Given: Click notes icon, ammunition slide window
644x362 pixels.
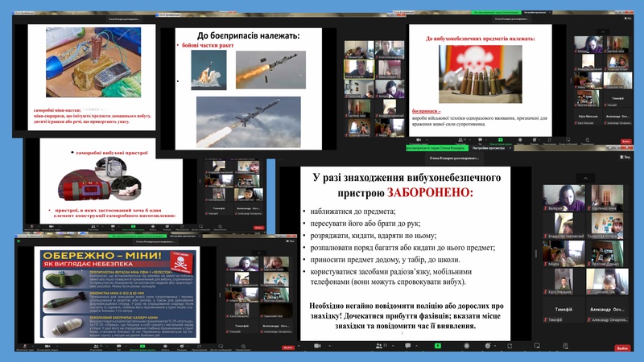Looking at the screenshot, I should 588,139.
